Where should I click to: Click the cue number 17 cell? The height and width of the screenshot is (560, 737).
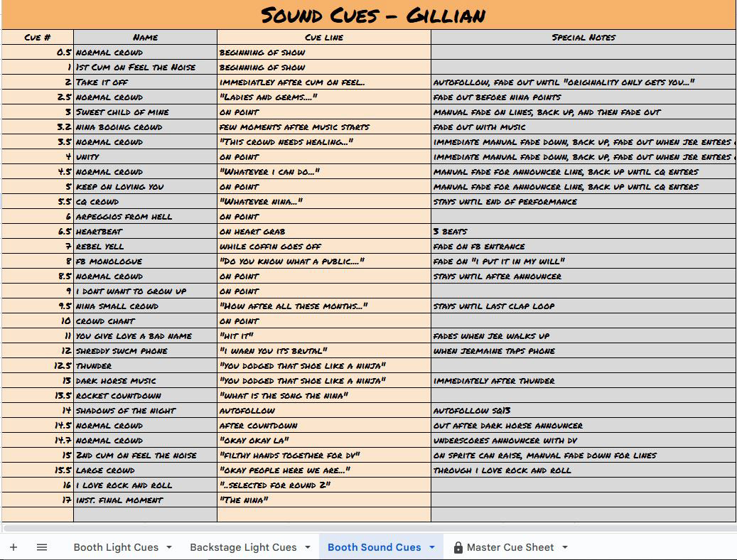click(38, 500)
